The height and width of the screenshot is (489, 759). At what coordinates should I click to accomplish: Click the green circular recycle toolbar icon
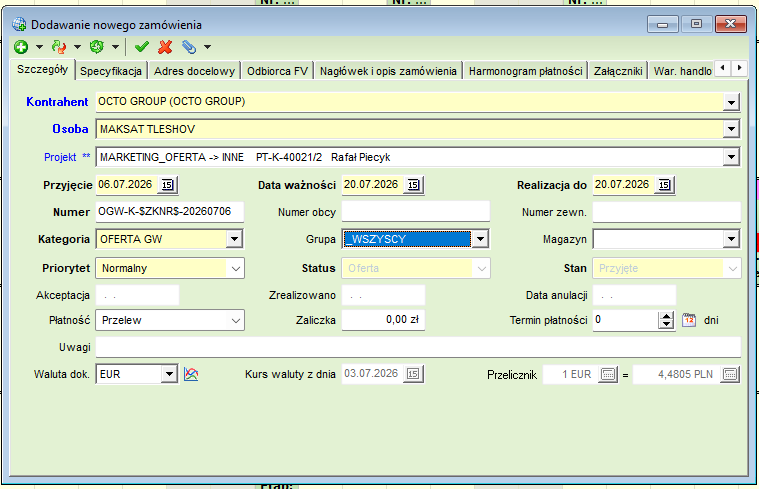[97, 47]
